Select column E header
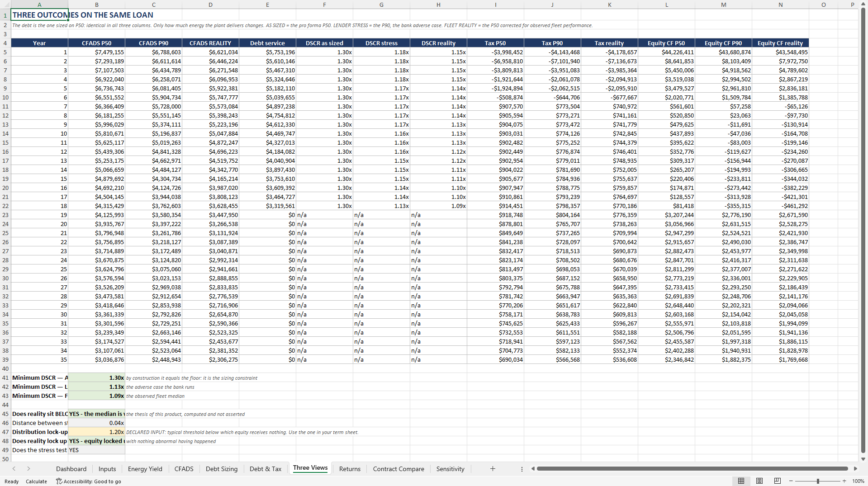This screenshot has width=868, height=486. (x=267, y=5)
